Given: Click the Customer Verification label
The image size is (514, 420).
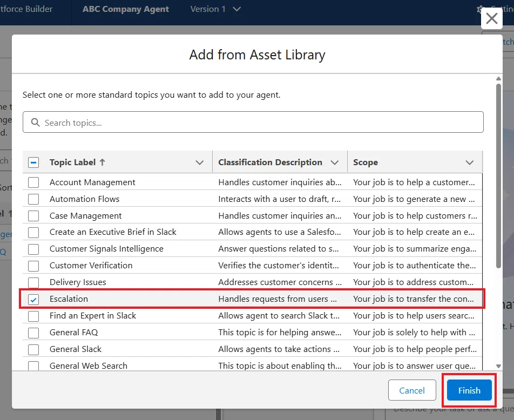Looking at the screenshot, I should tap(91, 266).
